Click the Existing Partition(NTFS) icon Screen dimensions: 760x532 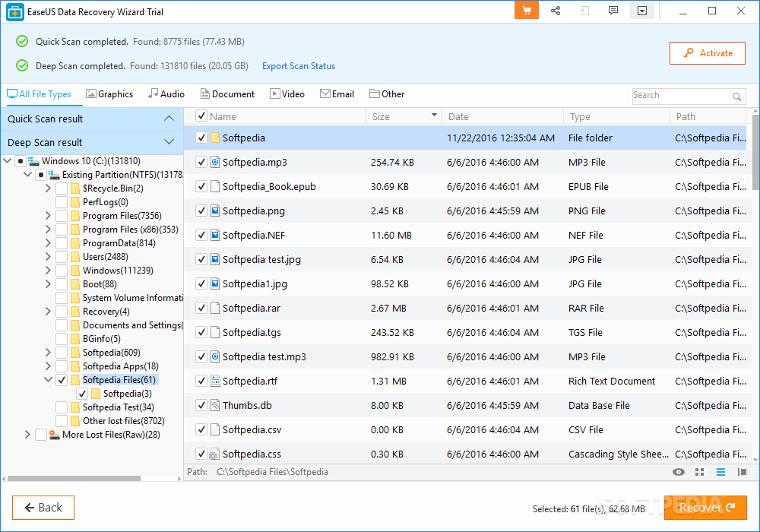[54, 175]
